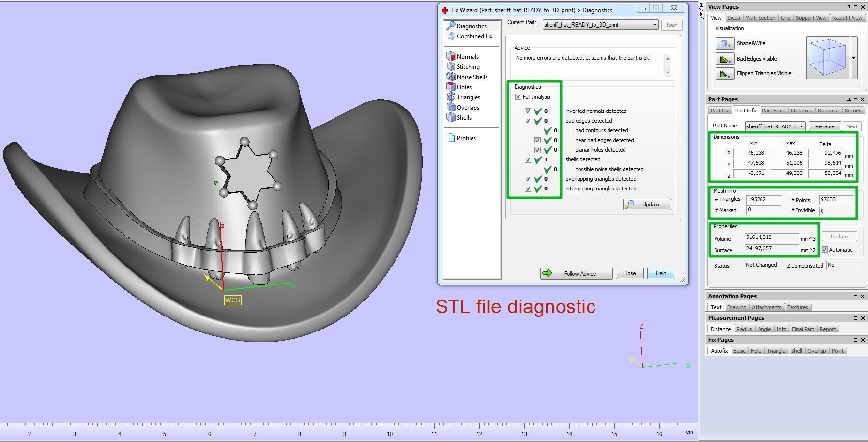Click Close button in Fix Wizard
Image resolution: width=868 pixels, height=442 pixels.
629,273
